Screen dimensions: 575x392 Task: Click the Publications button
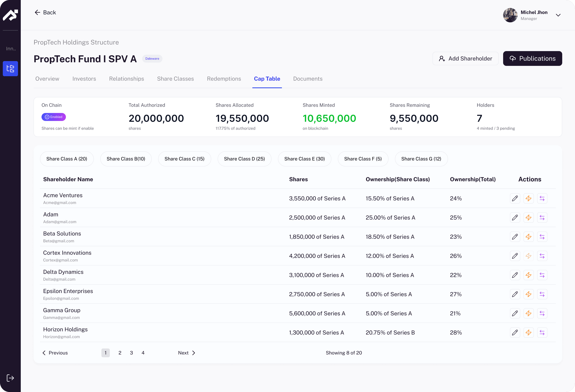pos(532,58)
